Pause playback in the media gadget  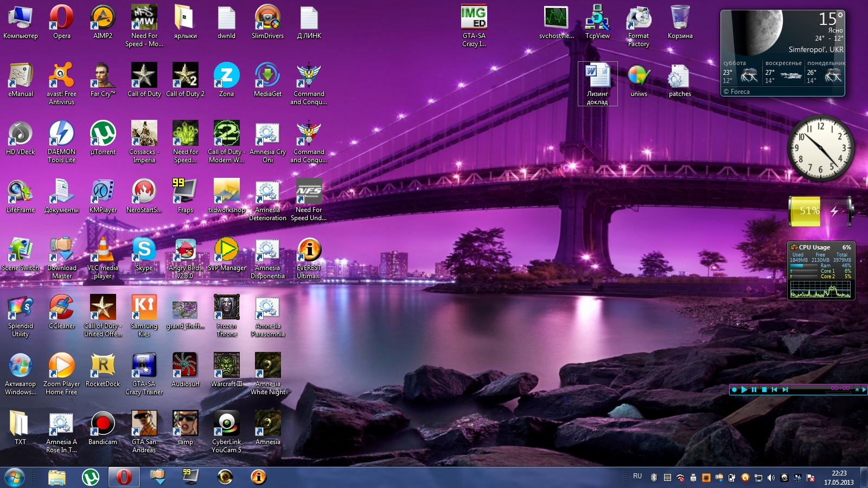(x=754, y=389)
